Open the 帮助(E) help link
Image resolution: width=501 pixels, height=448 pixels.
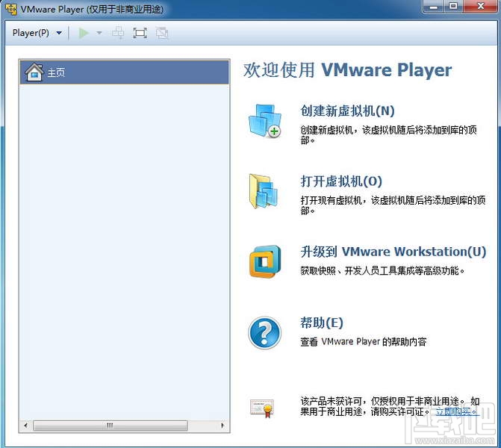coord(322,323)
